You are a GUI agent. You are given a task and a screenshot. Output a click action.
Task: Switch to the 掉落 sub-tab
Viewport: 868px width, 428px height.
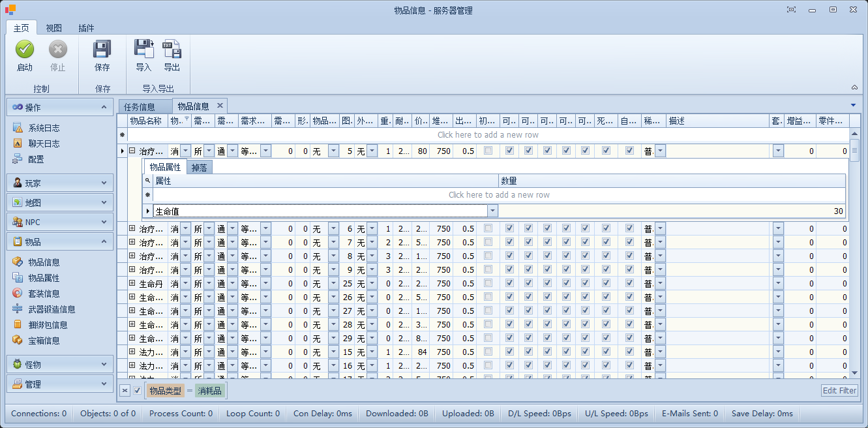[200, 168]
